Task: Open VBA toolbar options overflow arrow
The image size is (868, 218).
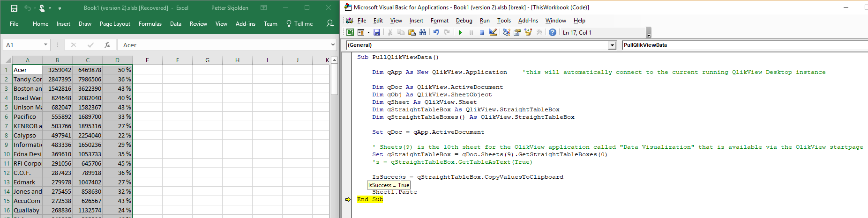Action: pyautogui.click(x=649, y=33)
